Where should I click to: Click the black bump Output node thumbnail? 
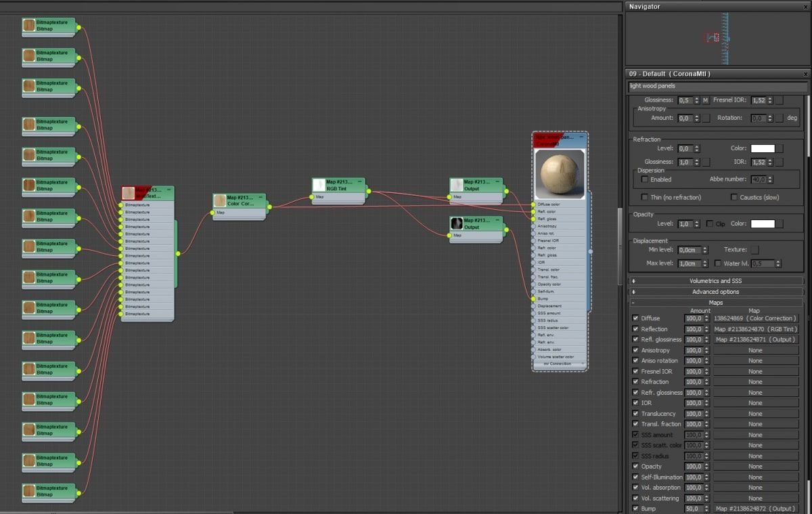coord(457,223)
